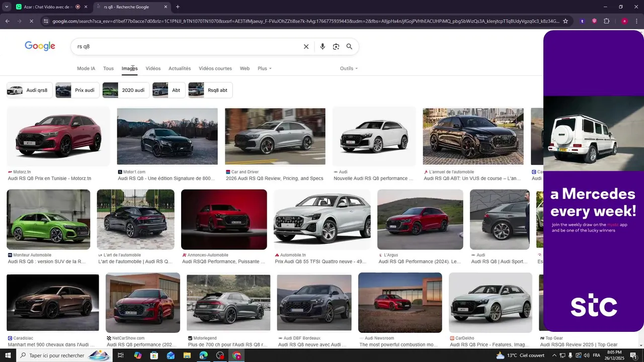Select the Rsq8 abt suggestion chip
The width and height of the screenshot is (644, 362).
point(210,90)
